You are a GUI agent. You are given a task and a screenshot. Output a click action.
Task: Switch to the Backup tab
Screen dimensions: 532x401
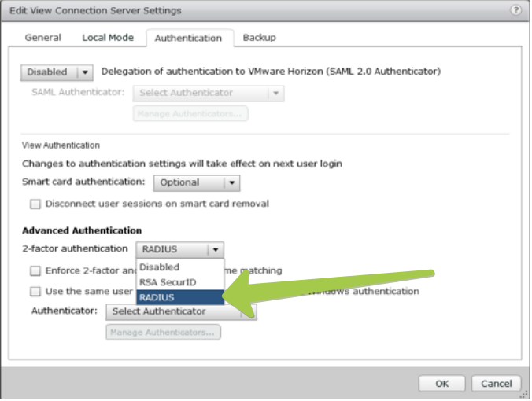pos(259,38)
